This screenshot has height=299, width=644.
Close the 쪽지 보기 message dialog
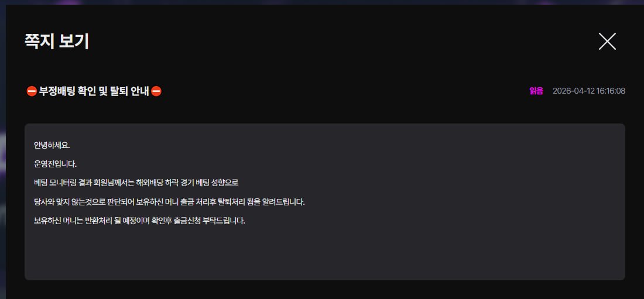[607, 42]
